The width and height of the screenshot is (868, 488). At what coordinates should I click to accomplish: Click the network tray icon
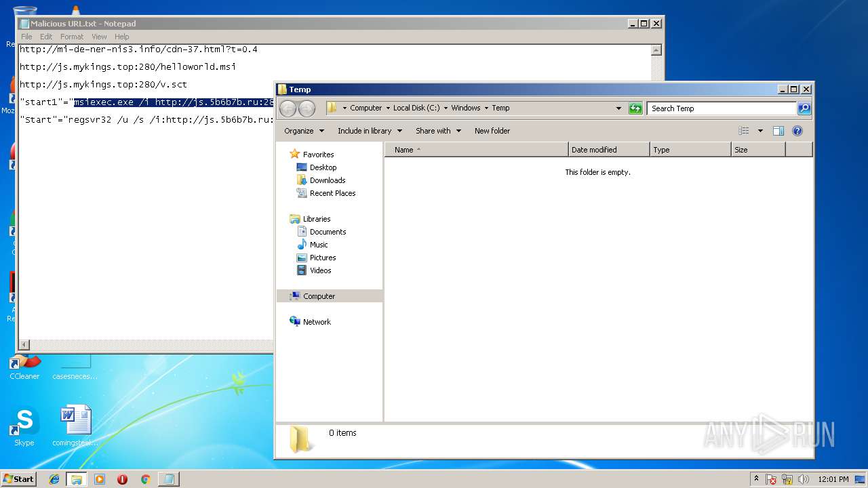coord(787,479)
